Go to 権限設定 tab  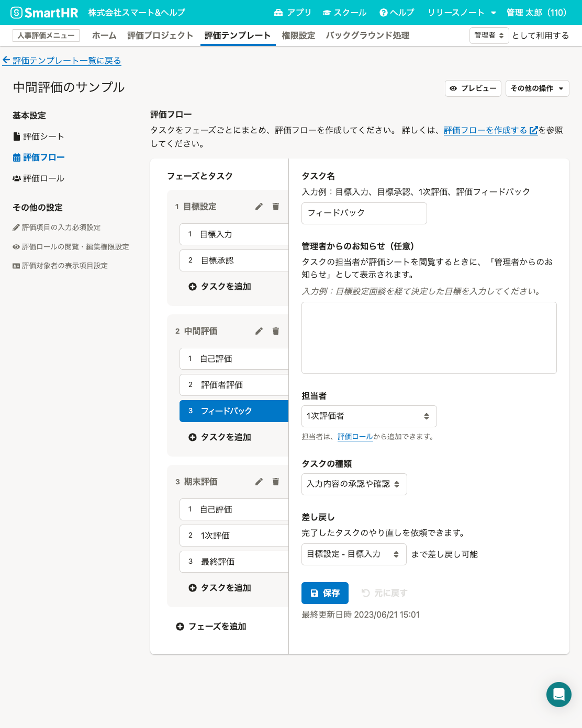tap(298, 36)
